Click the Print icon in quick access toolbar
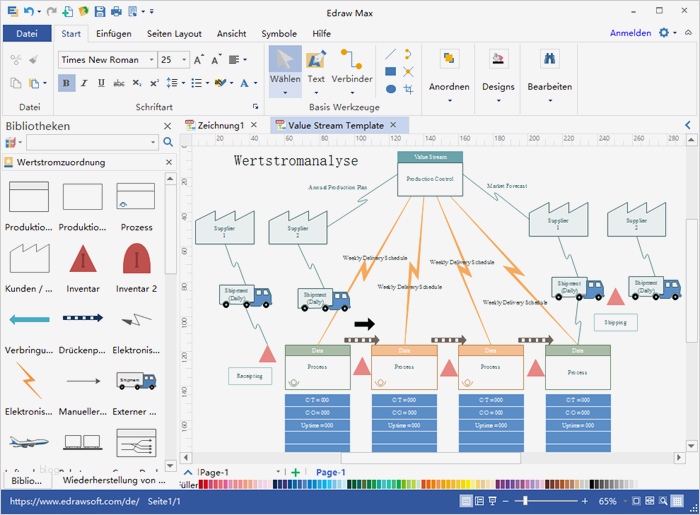Viewport: 700px width, 515px height. (x=116, y=12)
